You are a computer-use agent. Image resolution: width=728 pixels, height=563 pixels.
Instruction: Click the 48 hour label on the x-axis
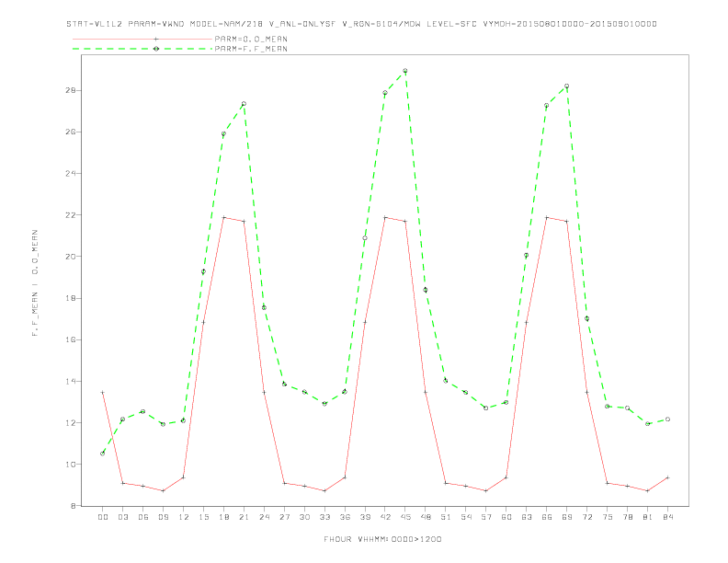click(426, 517)
